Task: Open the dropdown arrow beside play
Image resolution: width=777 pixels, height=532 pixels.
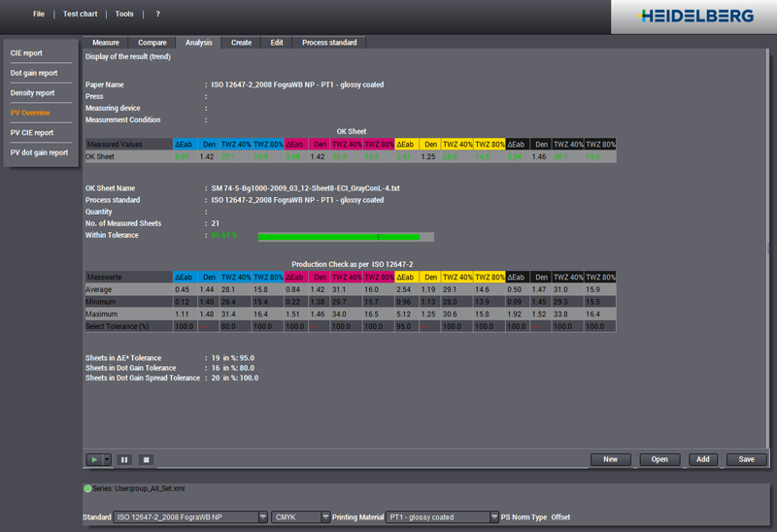Action: tap(106, 459)
